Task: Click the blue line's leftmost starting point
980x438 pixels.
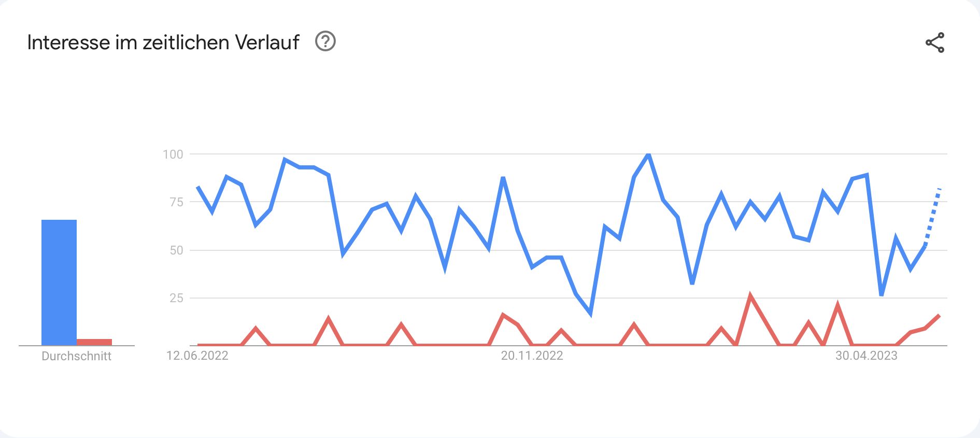Action: click(198, 187)
